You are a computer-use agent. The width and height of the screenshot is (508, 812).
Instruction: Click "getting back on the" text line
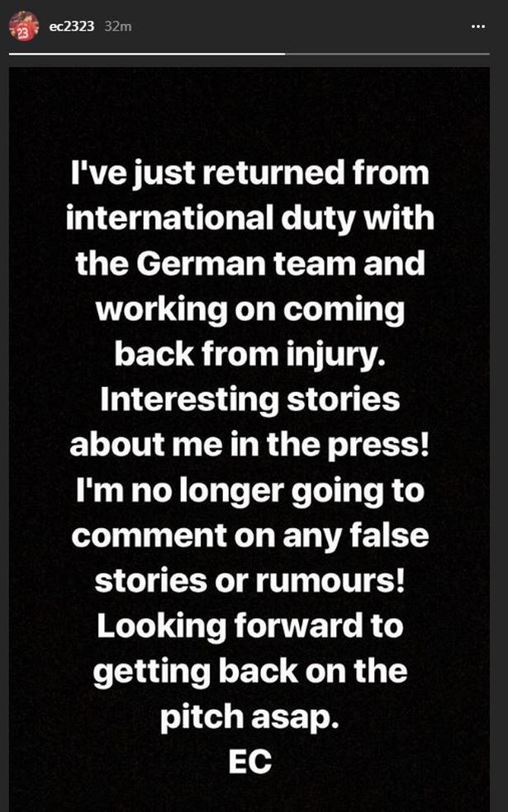[x=249, y=671]
